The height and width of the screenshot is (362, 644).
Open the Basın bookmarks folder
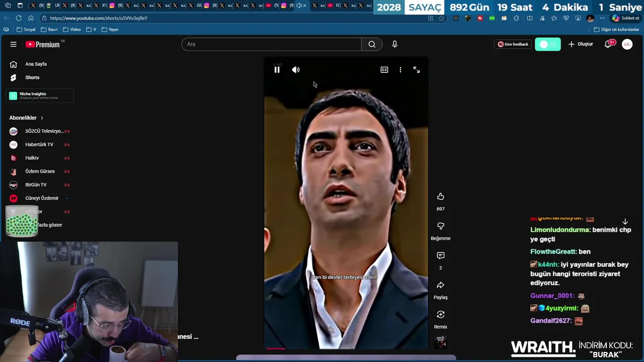pyautogui.click(x=49, y=30)
